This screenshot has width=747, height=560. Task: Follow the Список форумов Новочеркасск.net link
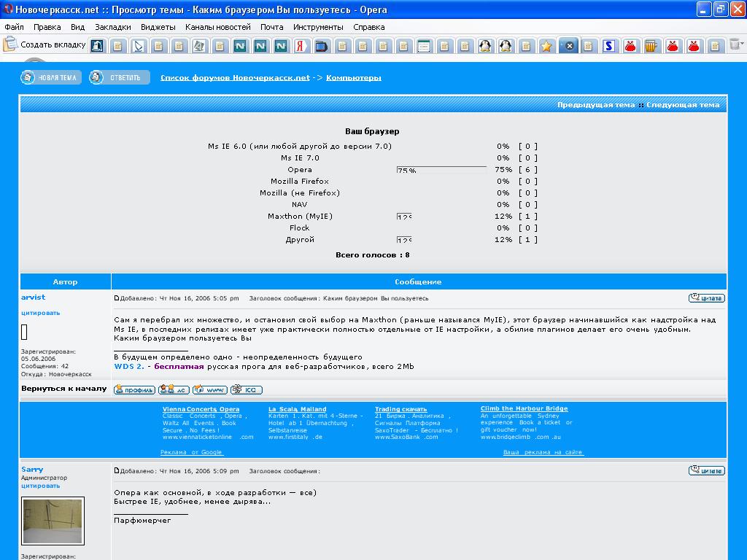[x=235, y=77]
